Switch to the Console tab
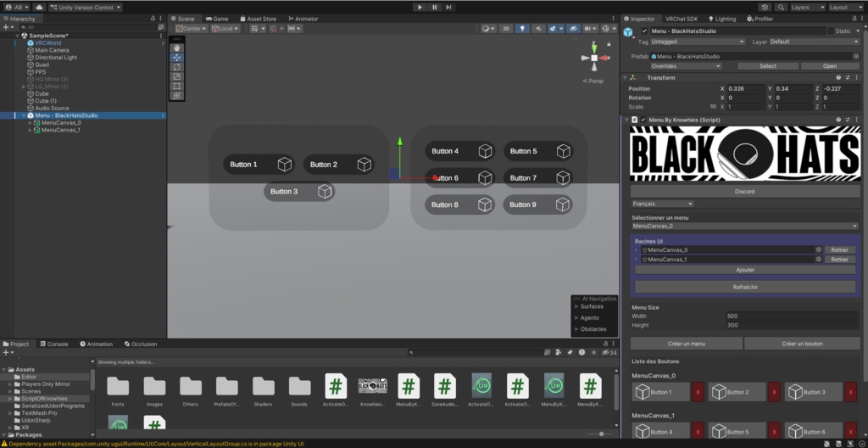Viewport: 868px width, 448px height. point(54,344)
